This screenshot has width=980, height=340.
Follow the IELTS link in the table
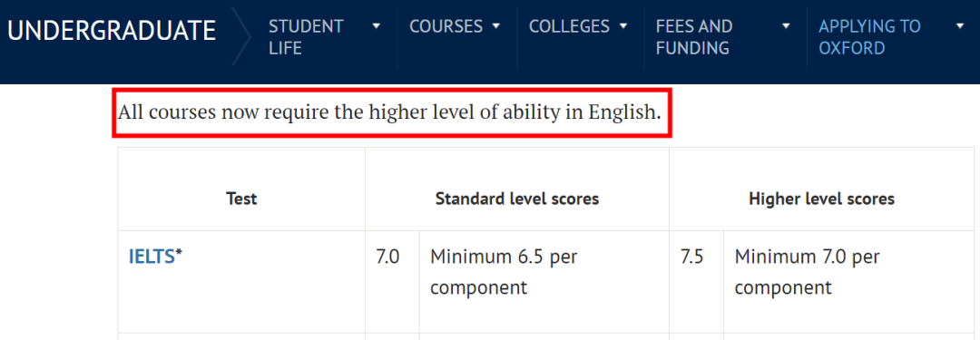152,257
